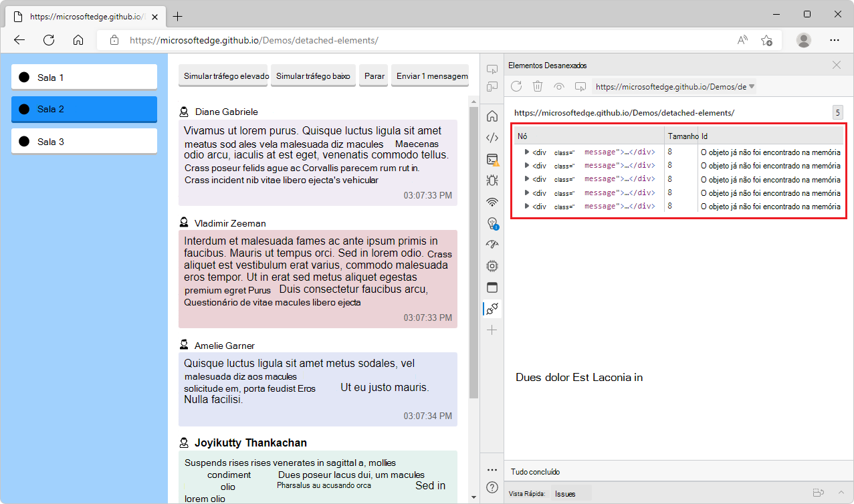Select the Inspect element tool in DevTools
This screenshot has width=854, height=504.
point(492,69)
